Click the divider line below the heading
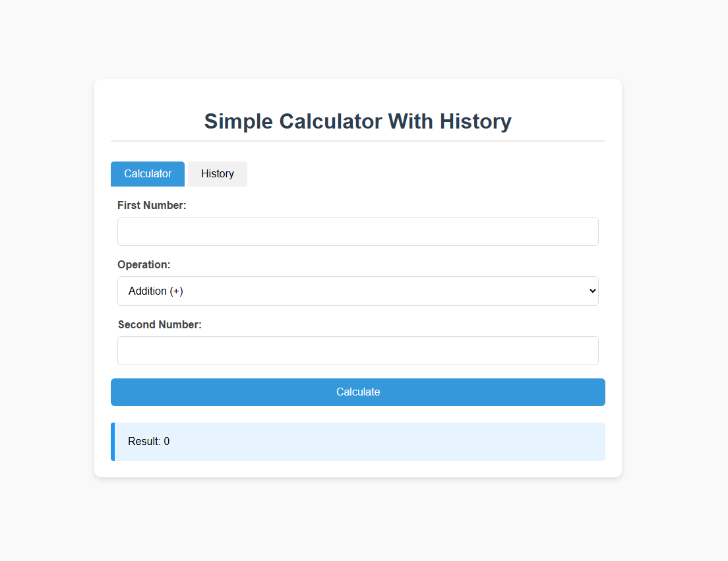 coord(357,141)
